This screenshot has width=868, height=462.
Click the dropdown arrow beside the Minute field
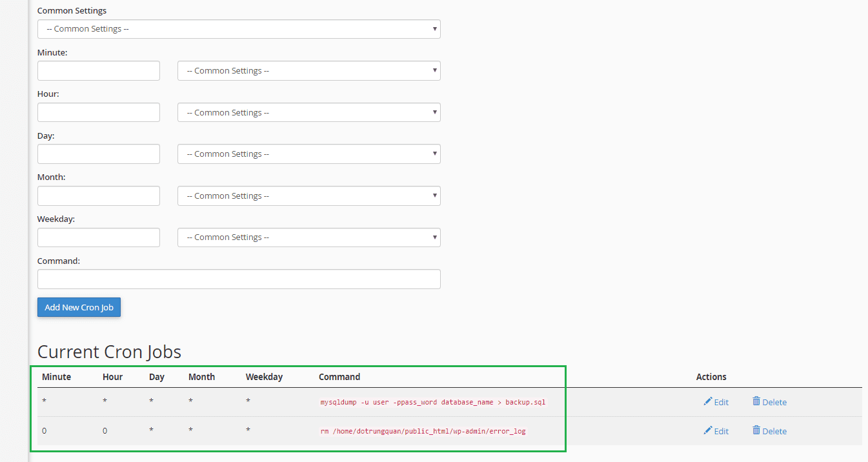(434, 70)
